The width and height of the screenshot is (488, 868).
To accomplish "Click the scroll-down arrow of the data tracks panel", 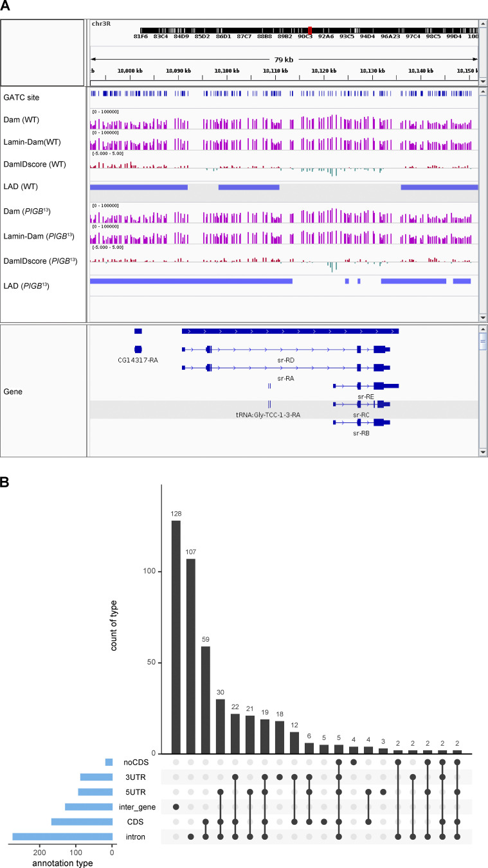I will click(483, 318).
